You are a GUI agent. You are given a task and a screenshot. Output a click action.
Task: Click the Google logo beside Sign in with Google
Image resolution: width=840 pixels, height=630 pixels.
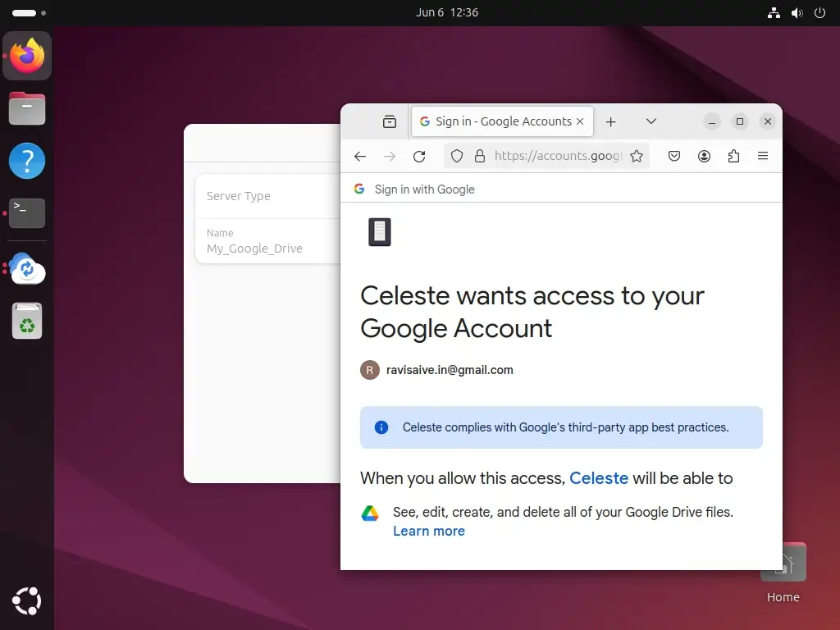coord(359,189)
